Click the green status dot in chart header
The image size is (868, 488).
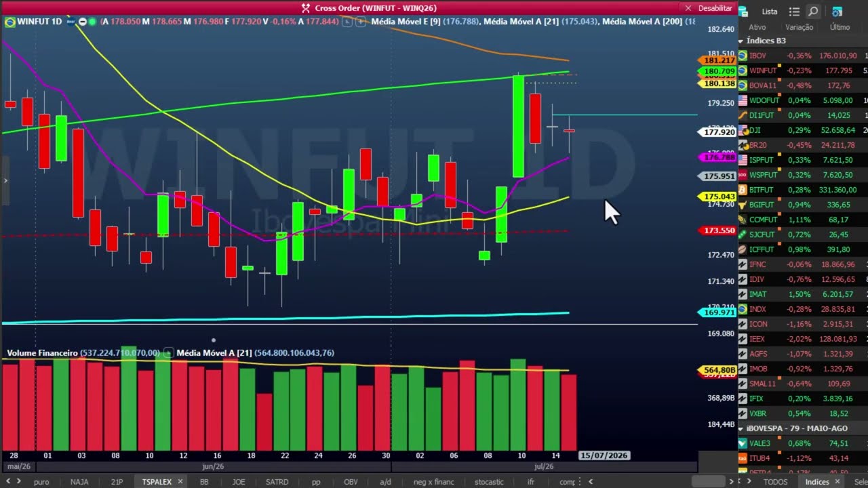(x=93, y=22)
